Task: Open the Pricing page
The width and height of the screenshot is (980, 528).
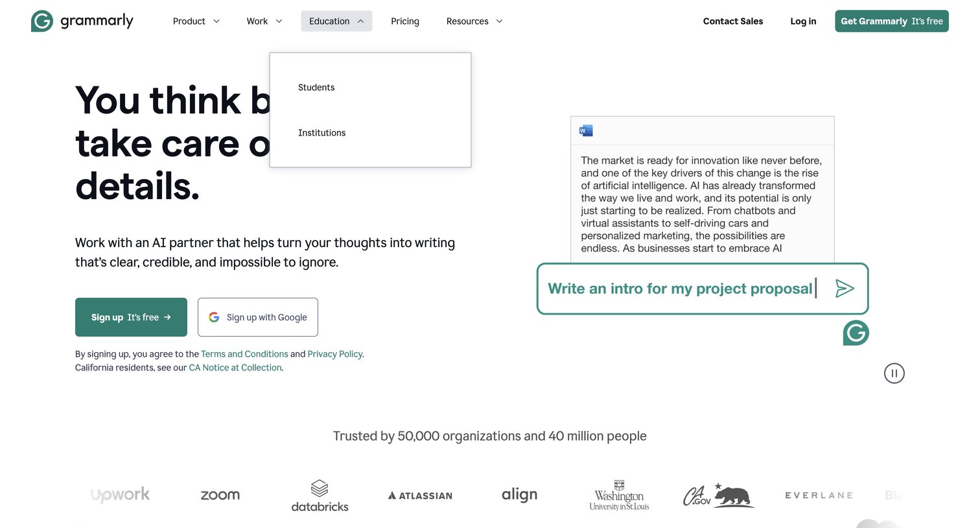Action: [x=405, y=21]
